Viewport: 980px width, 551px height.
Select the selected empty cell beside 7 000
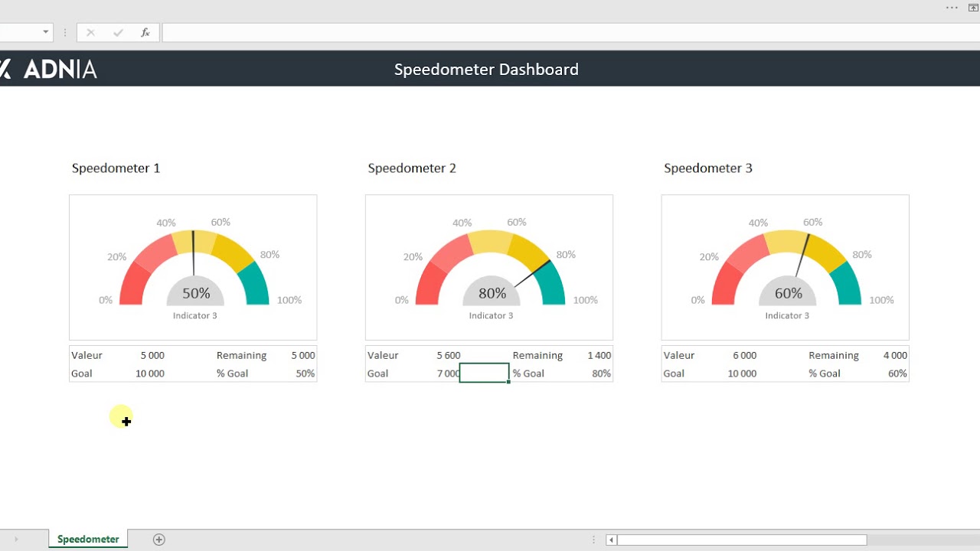(484, 373)
